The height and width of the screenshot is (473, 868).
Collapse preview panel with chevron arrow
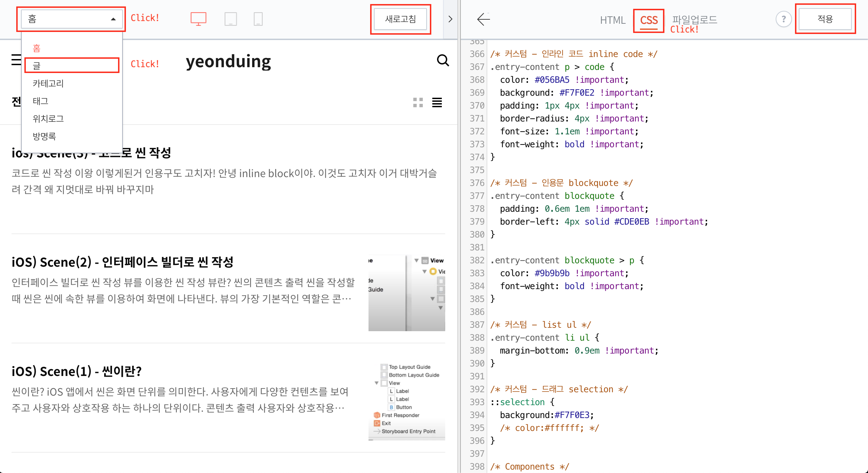450,19
